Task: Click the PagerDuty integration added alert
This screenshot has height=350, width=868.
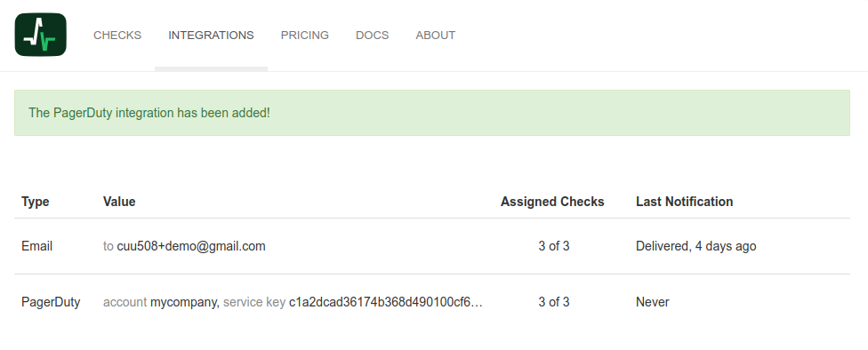Action: click(x=432, y=113)
